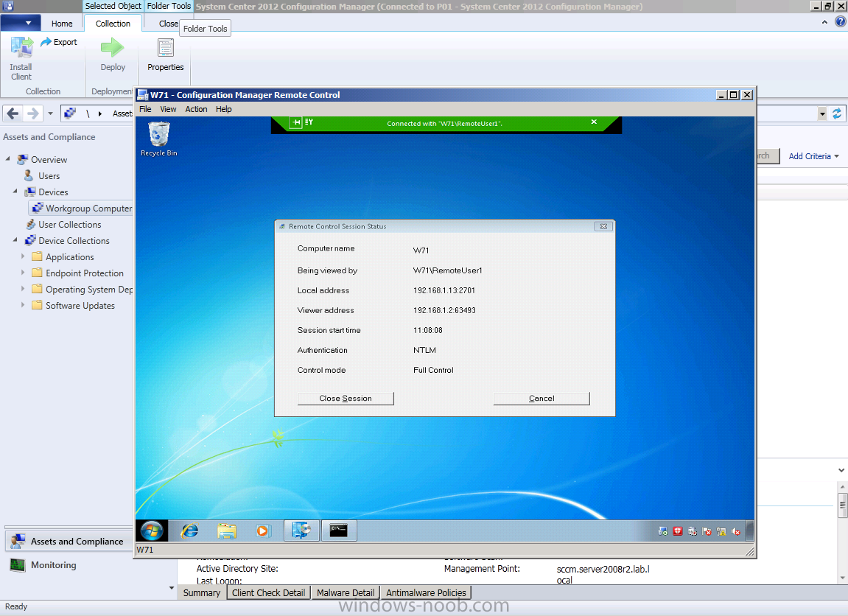Viewport: 848px width, 616px height.
Task: Pin the green remote connection bar
Action: [x=296, y=123]
